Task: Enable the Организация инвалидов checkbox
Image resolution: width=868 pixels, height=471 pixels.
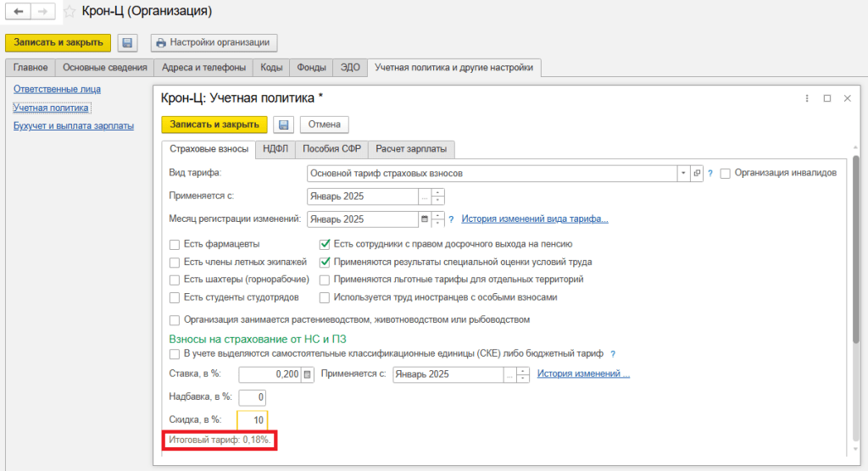Action: point(726,174)
